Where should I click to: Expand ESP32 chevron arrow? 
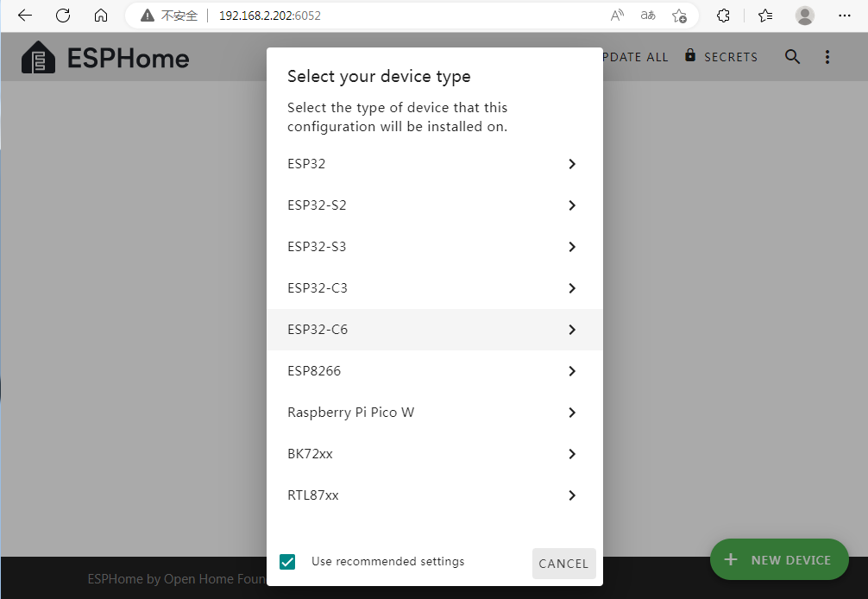click(x=571, y=164)
